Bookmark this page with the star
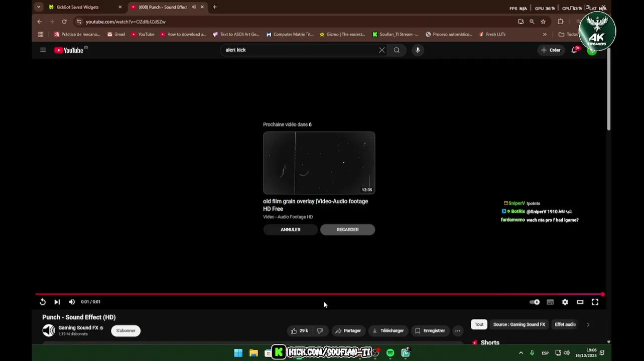 pos(543,22)
